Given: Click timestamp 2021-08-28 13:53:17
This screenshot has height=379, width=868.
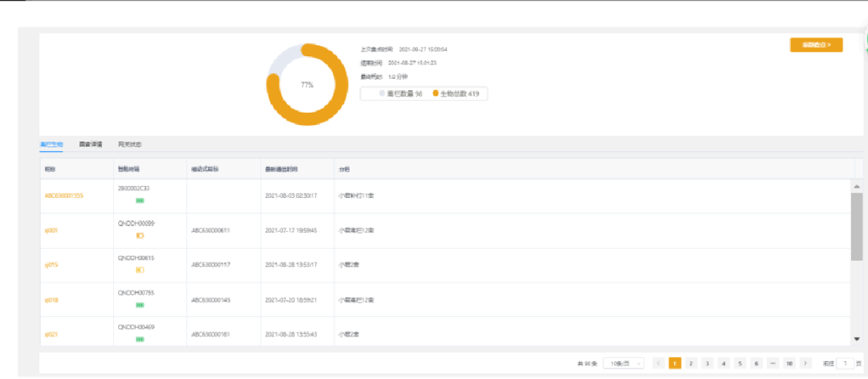Looking at the screenshot, I should click(291, 265).
